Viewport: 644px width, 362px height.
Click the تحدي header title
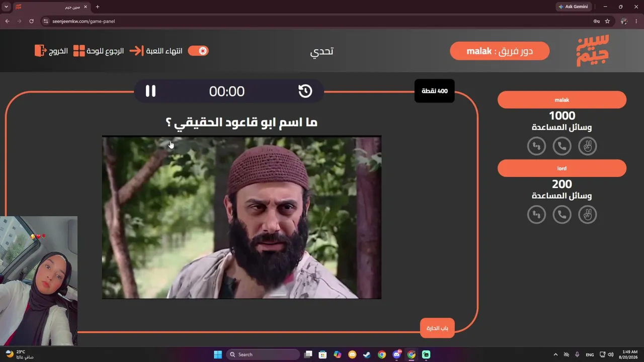[x=322, y=51]
